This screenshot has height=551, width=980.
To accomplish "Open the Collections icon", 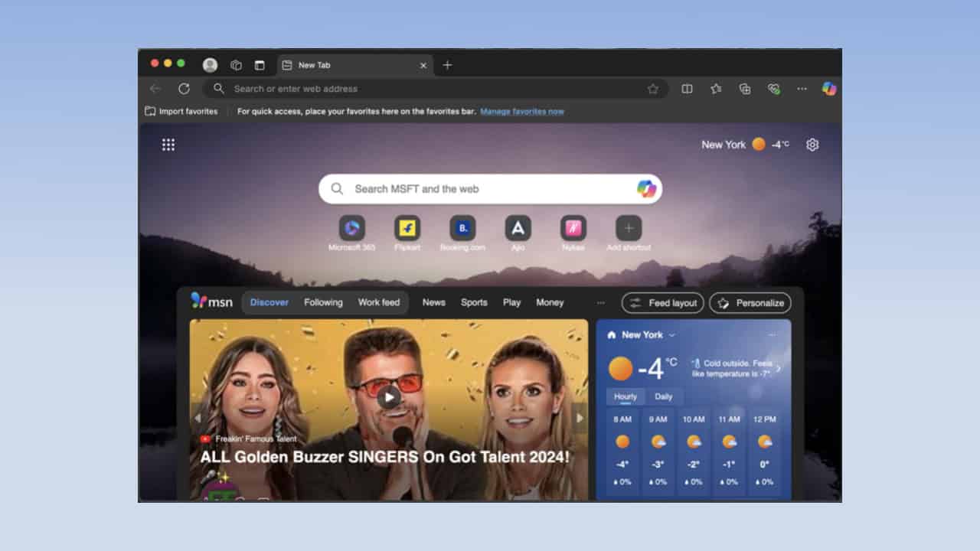I will [745, 89].
